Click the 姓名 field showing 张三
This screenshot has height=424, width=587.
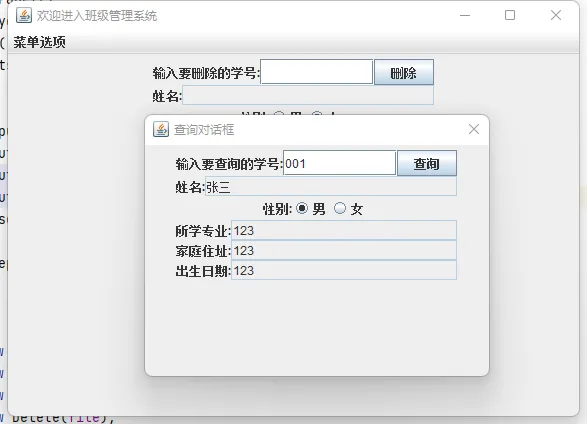[331, 187]
